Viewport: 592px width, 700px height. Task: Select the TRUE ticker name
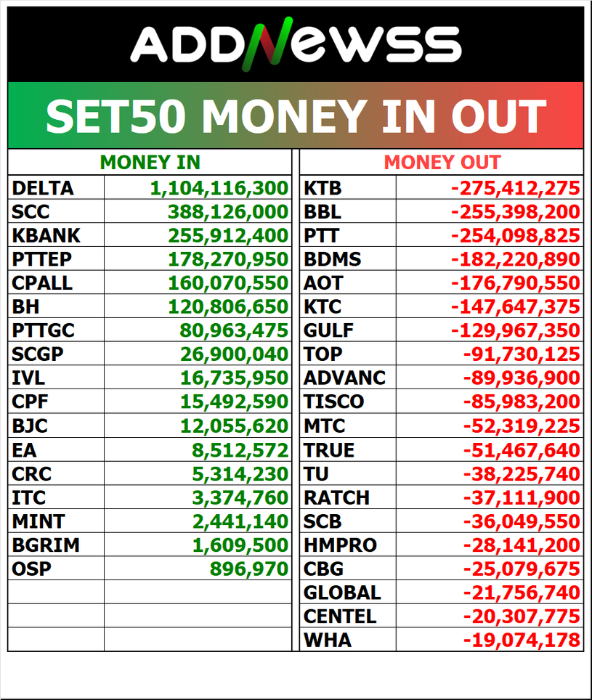329,450
